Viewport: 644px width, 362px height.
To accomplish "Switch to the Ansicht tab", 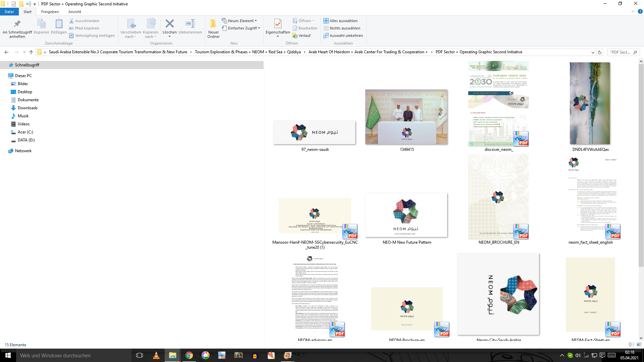I will (75, 12).
